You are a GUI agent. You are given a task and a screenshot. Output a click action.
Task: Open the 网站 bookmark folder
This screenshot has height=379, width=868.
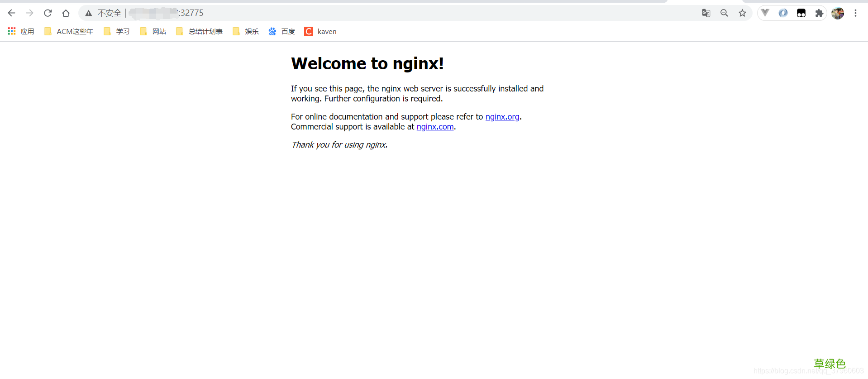click(153, 31)
